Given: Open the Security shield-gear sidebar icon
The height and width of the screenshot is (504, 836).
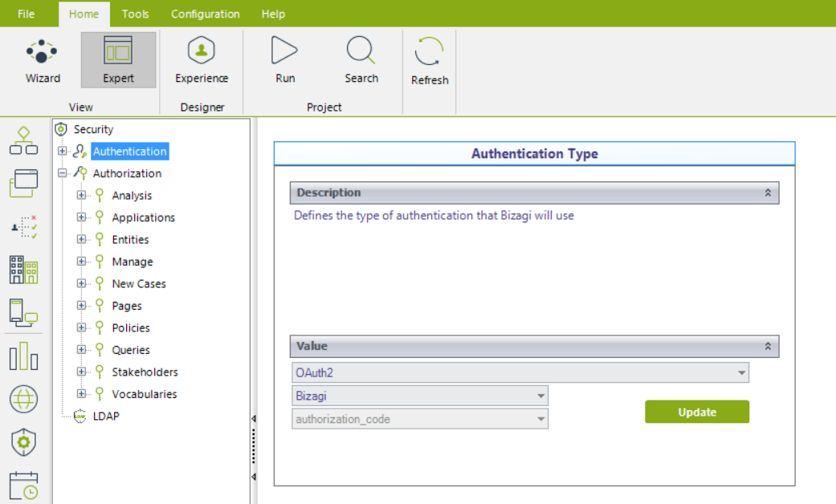Looking at the screenshot, I should tap(23, 442).
